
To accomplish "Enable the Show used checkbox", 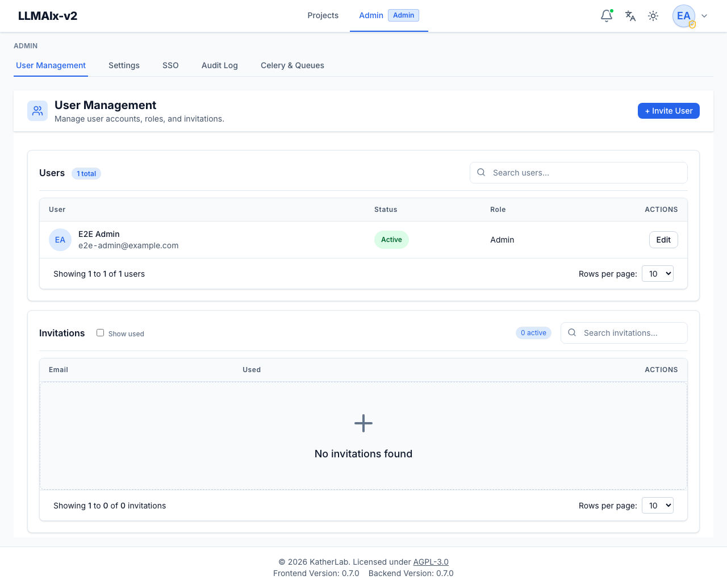I will (100, 333).
